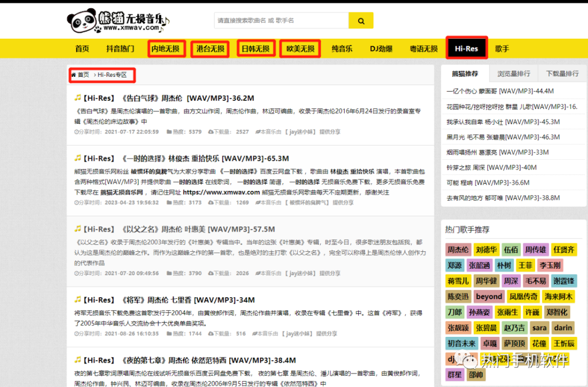588x387 pixels.
Task: Click the 王菲 singer tag
Action: click(x=525, y=265)
